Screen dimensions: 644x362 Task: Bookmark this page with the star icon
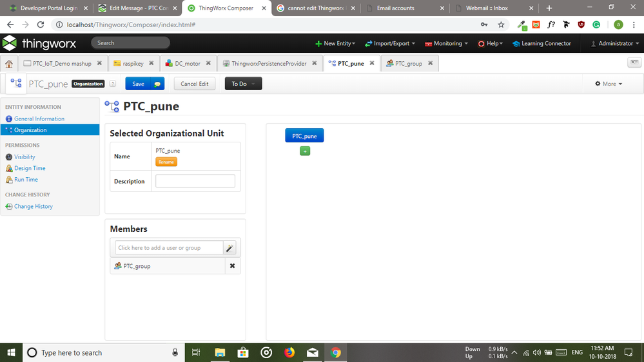click(x=501, y=24)
